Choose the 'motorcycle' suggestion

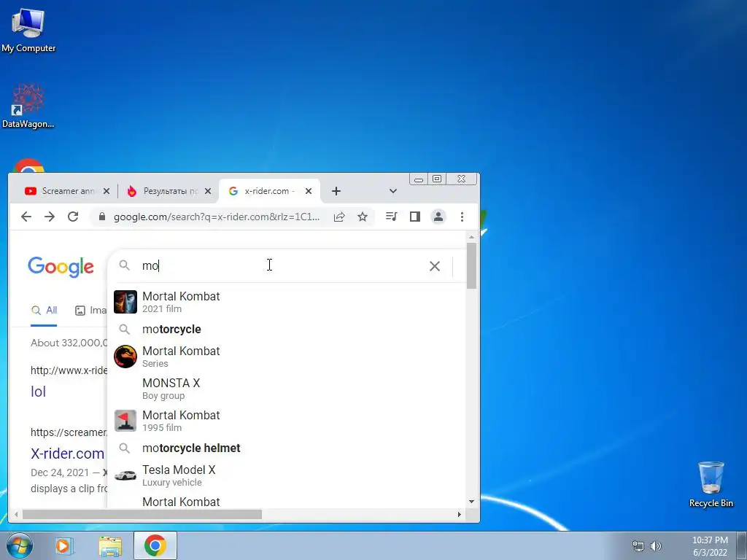(286, 329)
